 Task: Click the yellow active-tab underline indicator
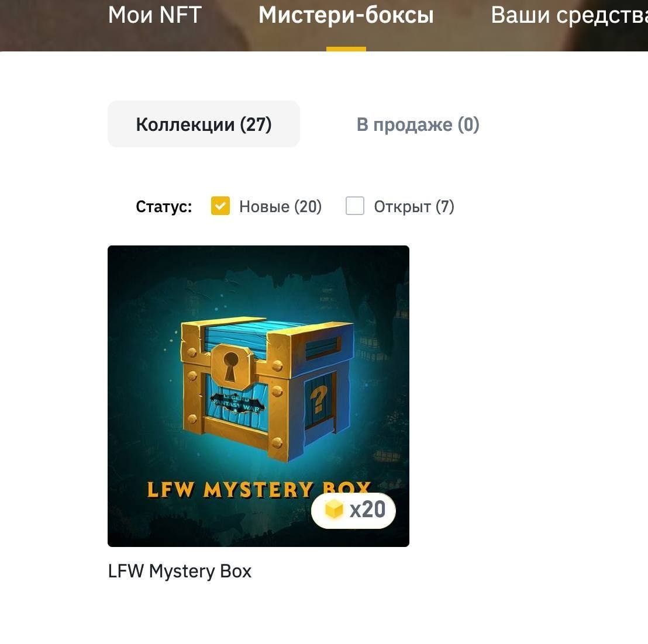point(346,49)
